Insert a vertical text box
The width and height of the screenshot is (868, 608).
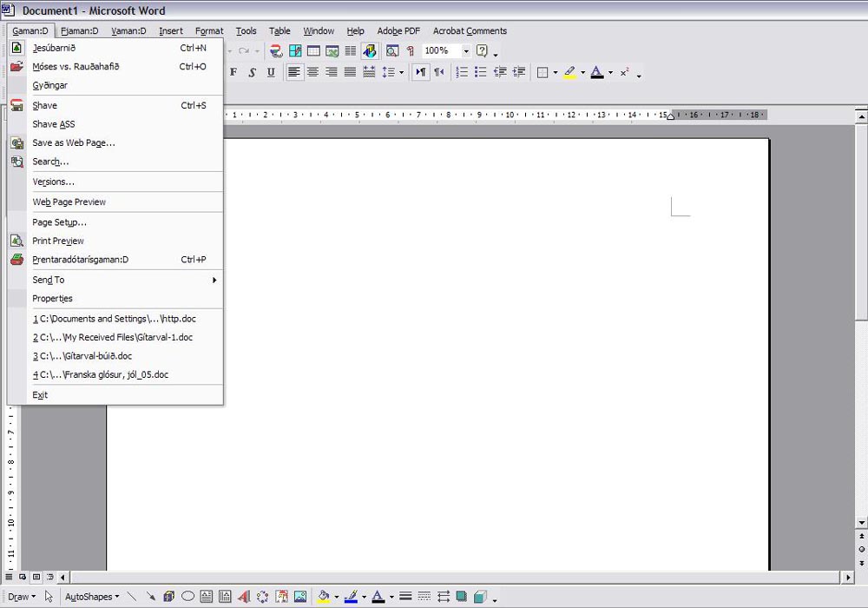pyautogui.click(x=225, y=597)
